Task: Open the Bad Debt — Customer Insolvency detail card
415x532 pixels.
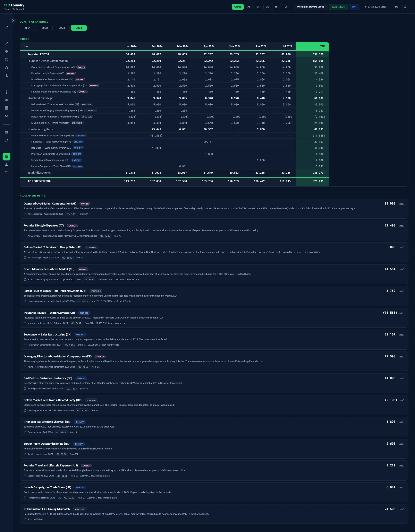Action: [x=214, y=383]
